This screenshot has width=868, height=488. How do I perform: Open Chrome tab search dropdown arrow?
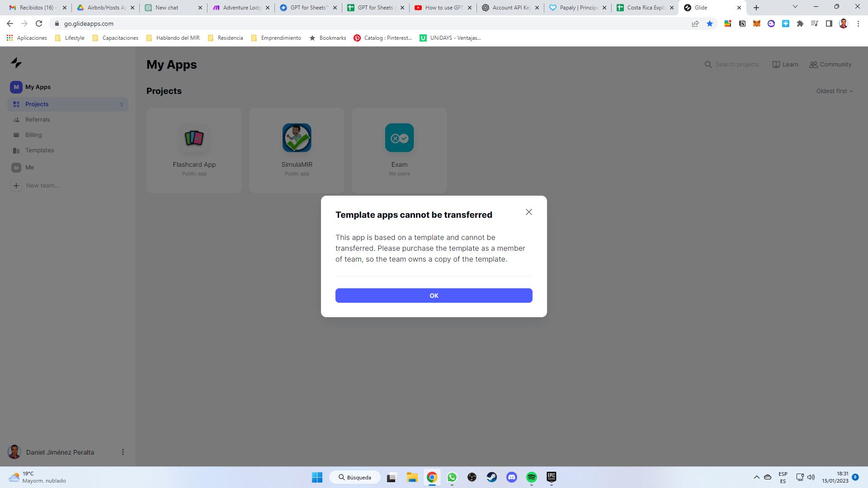tap(795, 7)
